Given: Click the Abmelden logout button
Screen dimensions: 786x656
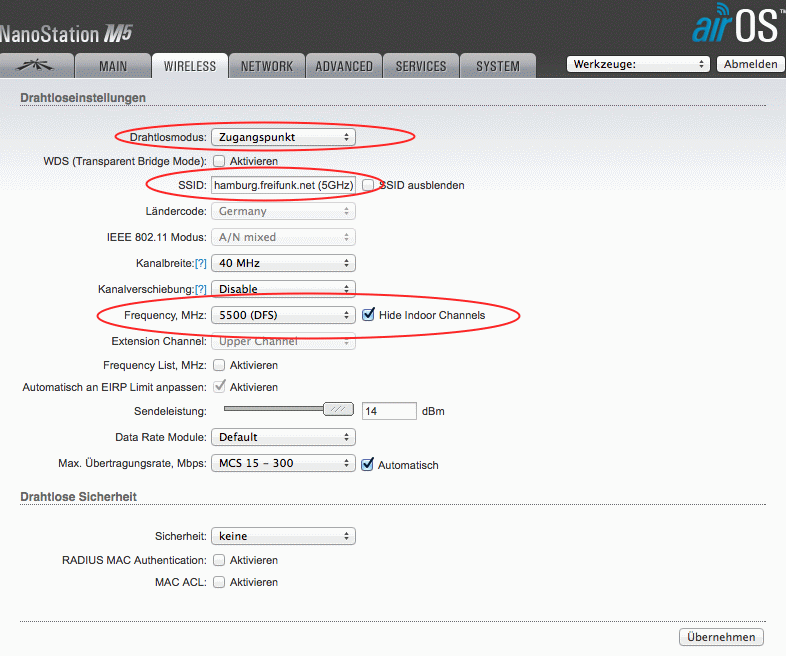Looking at the screenshot, I should point(750,64).
